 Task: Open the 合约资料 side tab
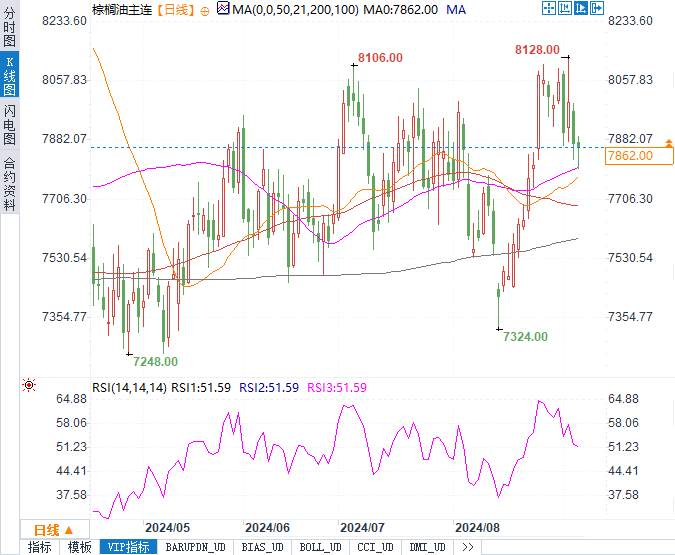pos(9,183)
